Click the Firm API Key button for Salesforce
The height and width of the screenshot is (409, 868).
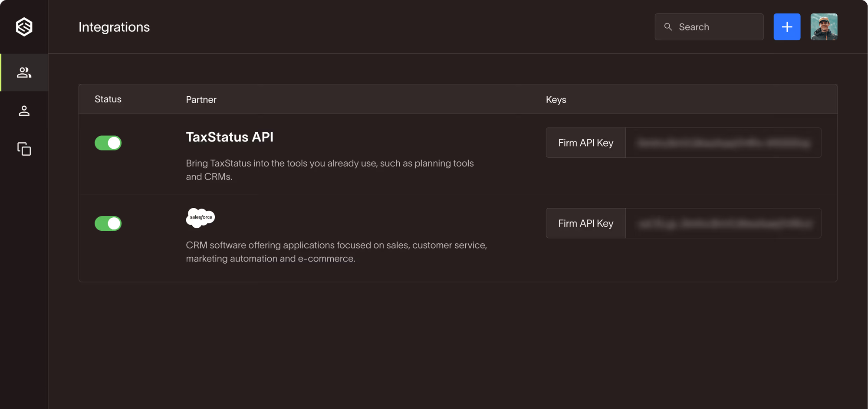[x=585, y=223]
